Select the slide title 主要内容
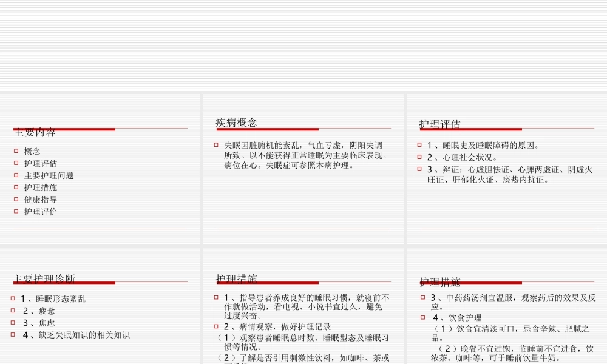This screenshot has width=607, height=364. click(x=35, y=133)
